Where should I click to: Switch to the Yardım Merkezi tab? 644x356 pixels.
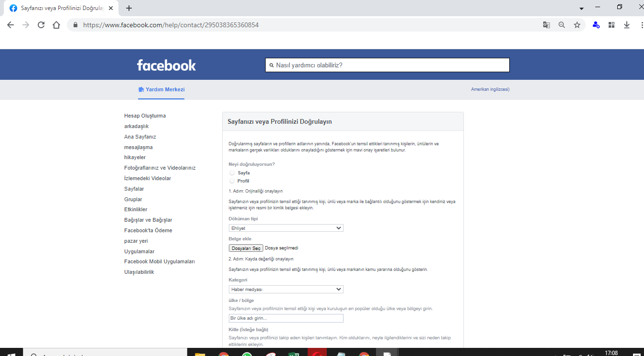coord(161,90)
